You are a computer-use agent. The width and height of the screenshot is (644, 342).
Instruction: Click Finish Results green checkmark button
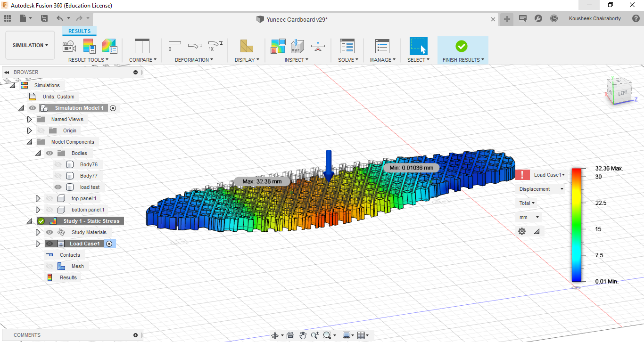point(462,46)
